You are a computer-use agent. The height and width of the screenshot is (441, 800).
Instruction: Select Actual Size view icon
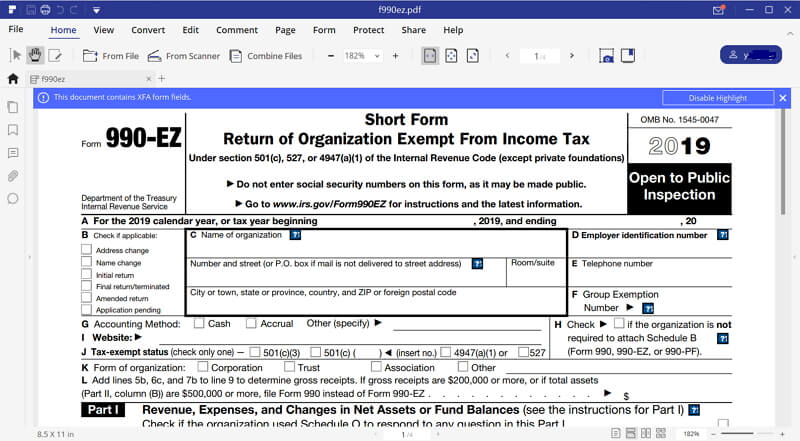click(473, 56)
